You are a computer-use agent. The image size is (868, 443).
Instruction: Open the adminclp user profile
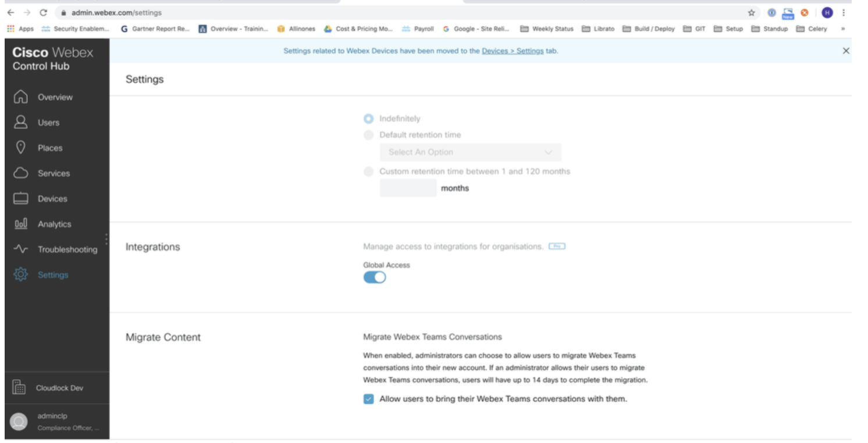point(57,421)
